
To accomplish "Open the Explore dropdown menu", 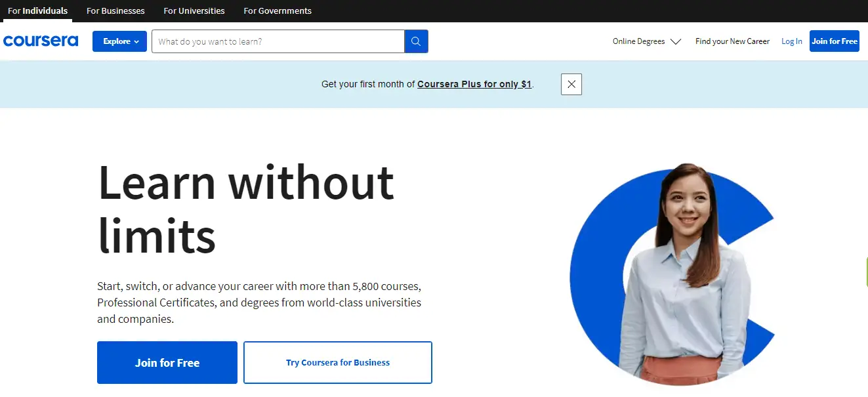I will tap(119, 41).
